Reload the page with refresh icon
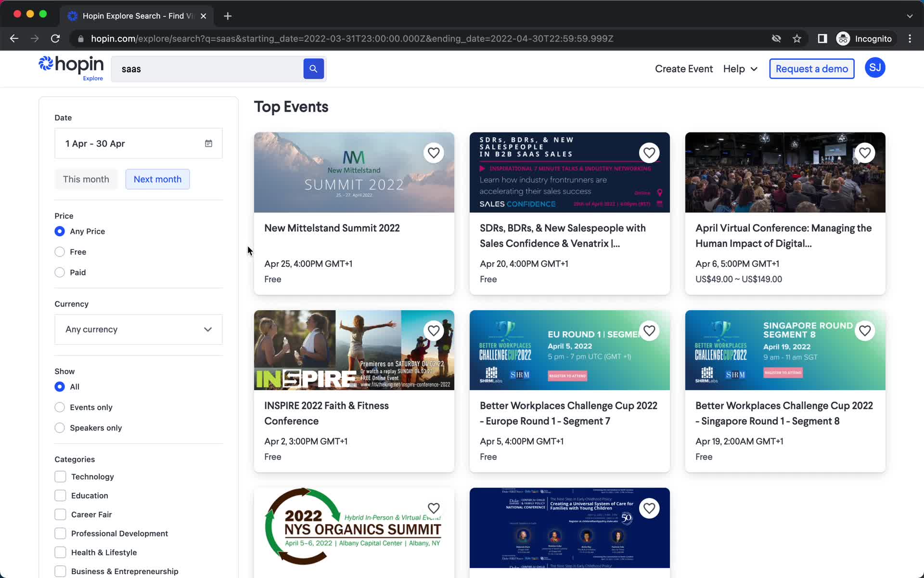Screen dimensions: 924x578 (55, 39)
